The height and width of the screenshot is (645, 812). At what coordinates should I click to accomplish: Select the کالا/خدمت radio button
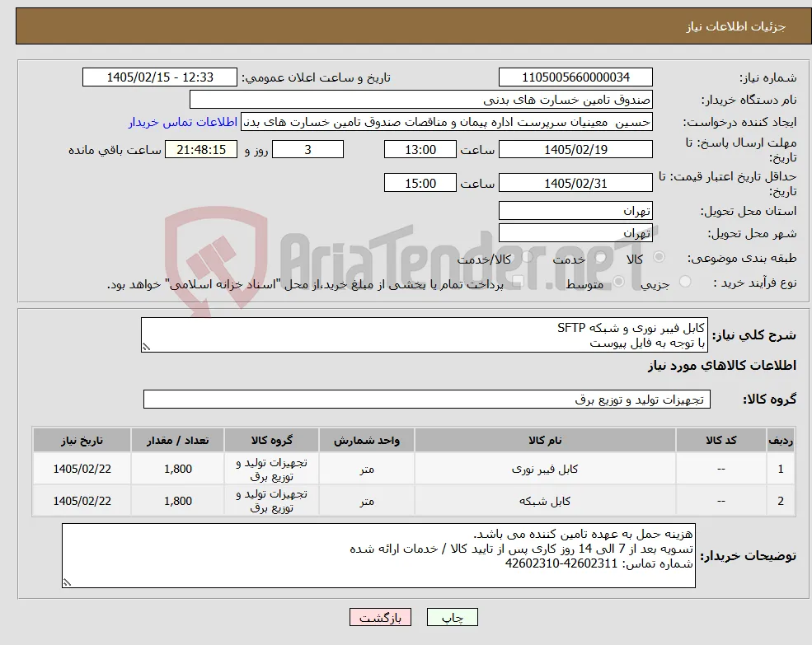(x=527, y=257)
